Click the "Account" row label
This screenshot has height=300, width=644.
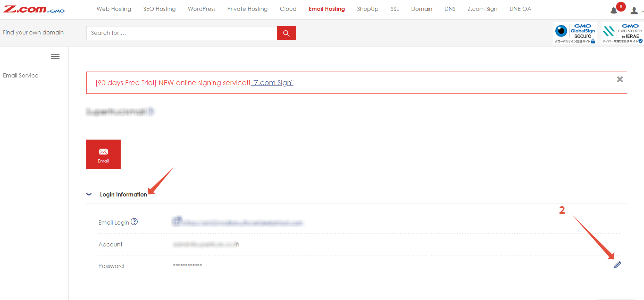point(110,244)
